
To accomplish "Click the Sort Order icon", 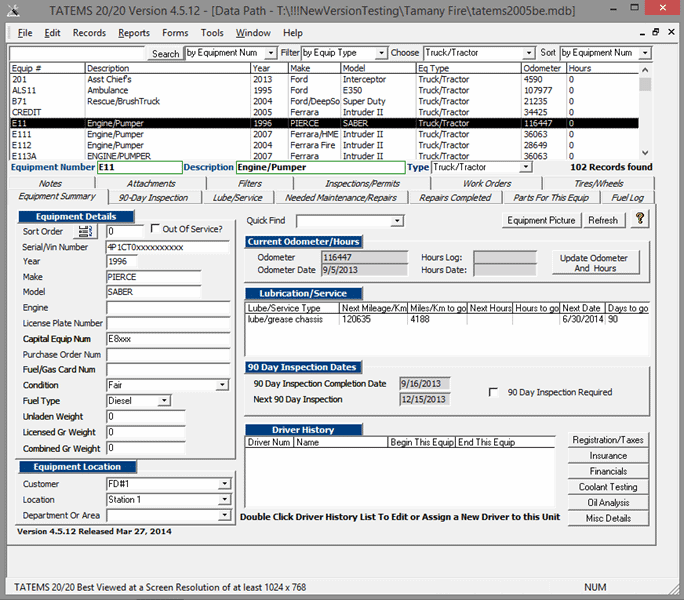I will pos(84,232).
